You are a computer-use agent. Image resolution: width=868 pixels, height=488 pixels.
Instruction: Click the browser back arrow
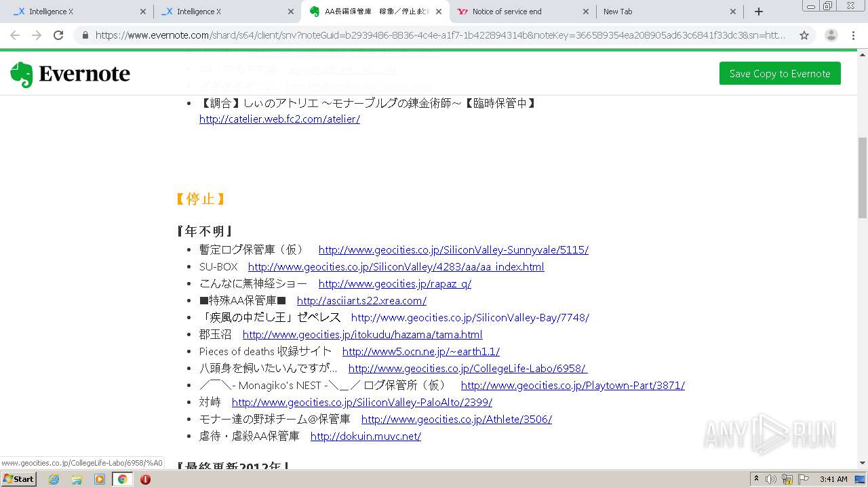(x=15, y=35)
